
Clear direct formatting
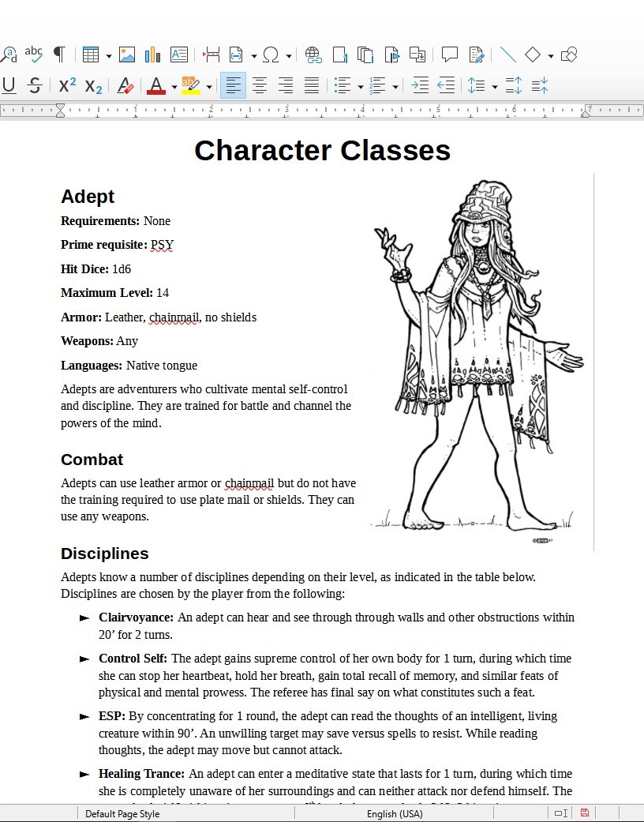[125, 85]
